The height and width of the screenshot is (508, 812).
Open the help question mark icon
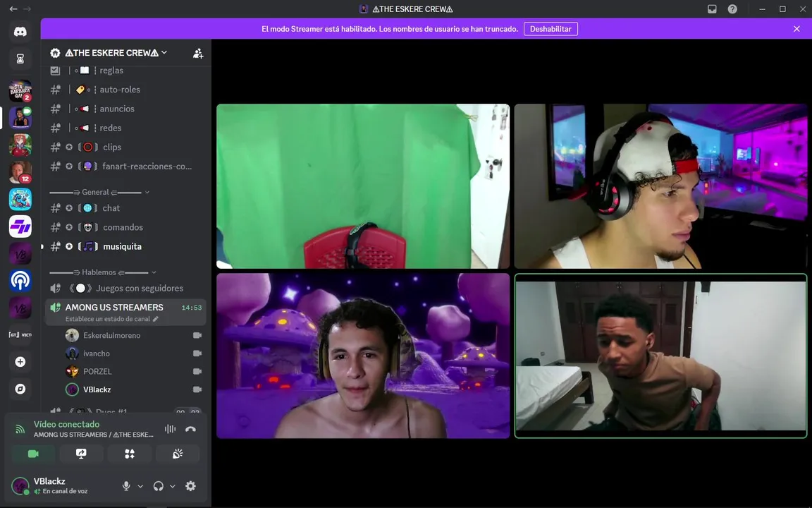coord(732,8)
